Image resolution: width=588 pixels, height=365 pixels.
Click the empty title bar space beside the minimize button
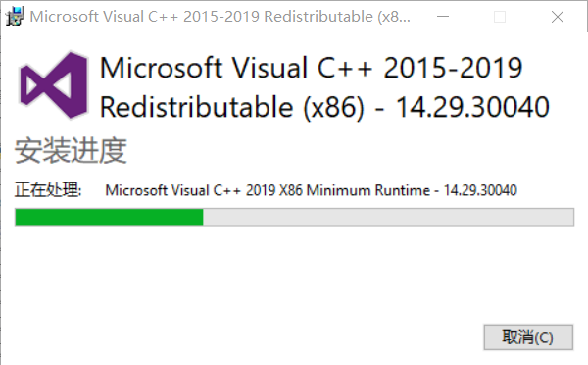coord(423,17)
